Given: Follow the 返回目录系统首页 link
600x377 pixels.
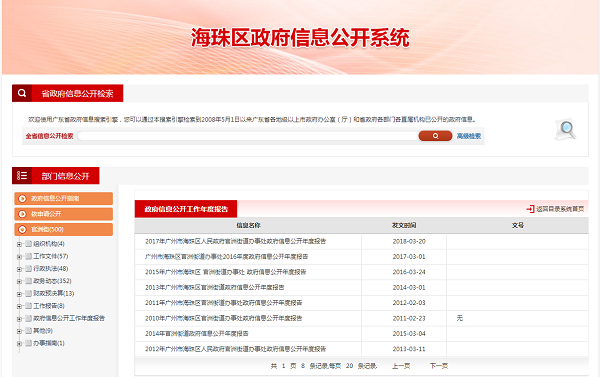Looking at the screenshot, I should point(560,209).
